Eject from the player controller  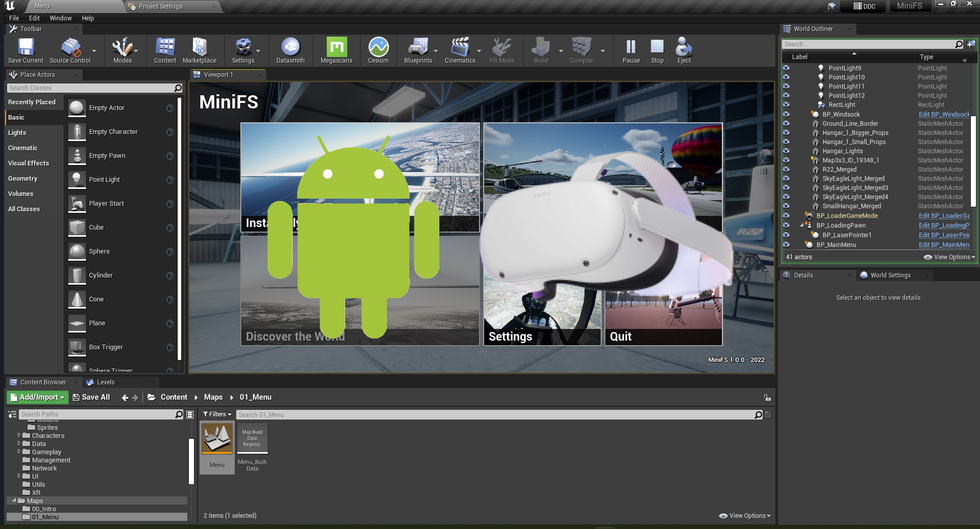684,50
